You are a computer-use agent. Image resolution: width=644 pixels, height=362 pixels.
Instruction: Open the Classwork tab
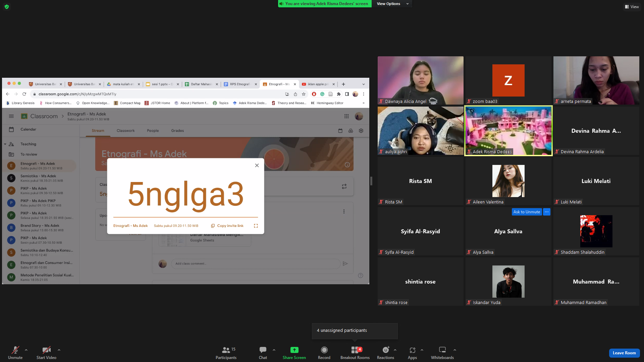tap(125, 131)
